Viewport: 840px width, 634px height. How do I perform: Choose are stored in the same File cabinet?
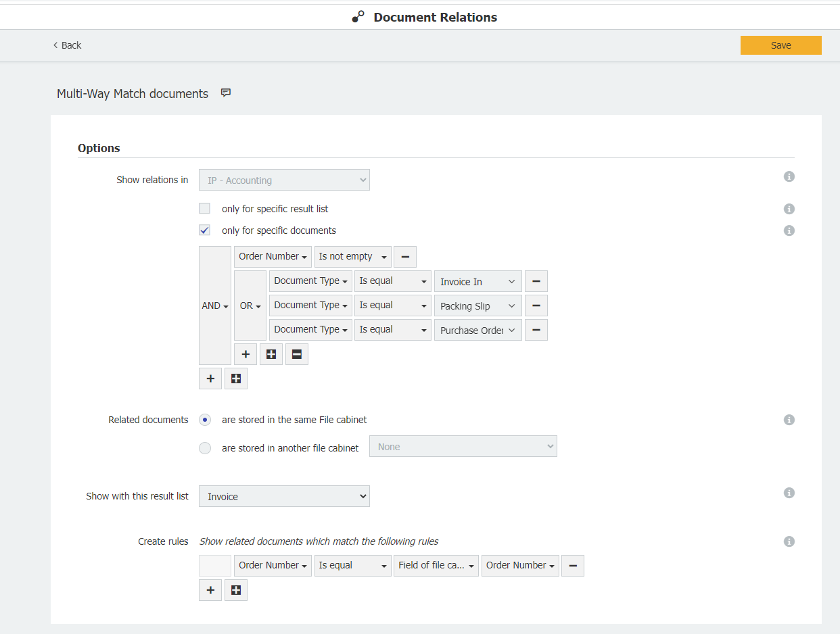(205, 420)
